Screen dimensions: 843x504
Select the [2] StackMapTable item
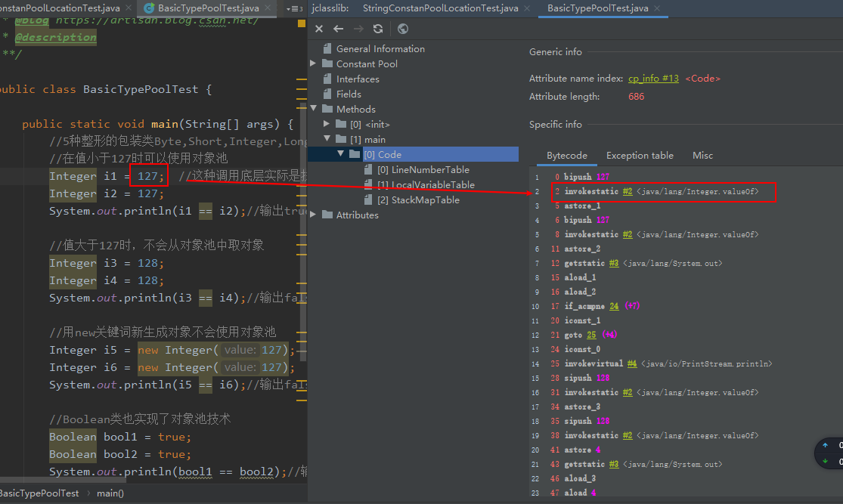tap(418, 200)
